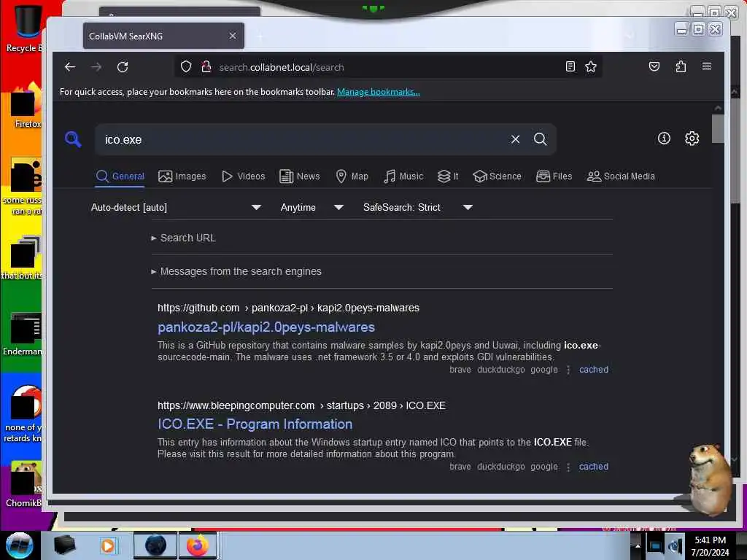
Task: Open the Anytime time range dropdown
Action: coord(311,207)
